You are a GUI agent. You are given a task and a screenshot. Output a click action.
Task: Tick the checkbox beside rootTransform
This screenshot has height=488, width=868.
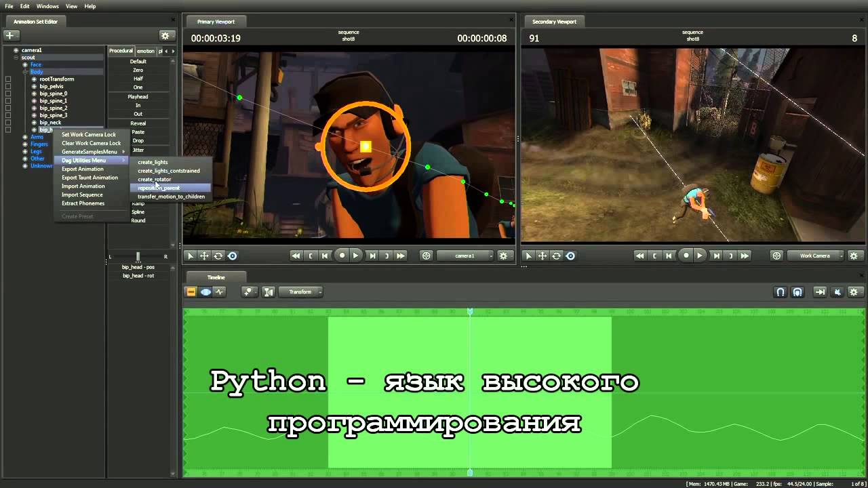tap(8, 79)
